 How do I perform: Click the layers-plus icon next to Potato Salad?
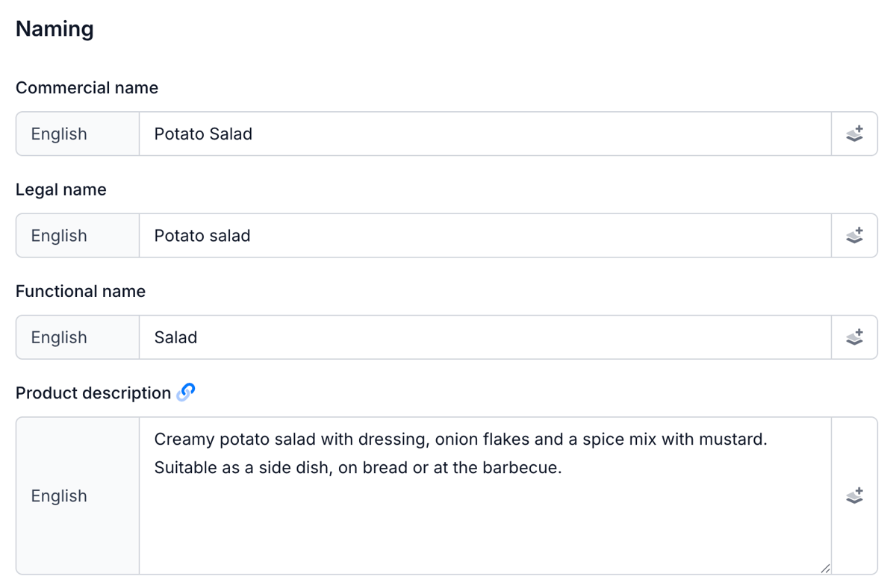(855, 134)
